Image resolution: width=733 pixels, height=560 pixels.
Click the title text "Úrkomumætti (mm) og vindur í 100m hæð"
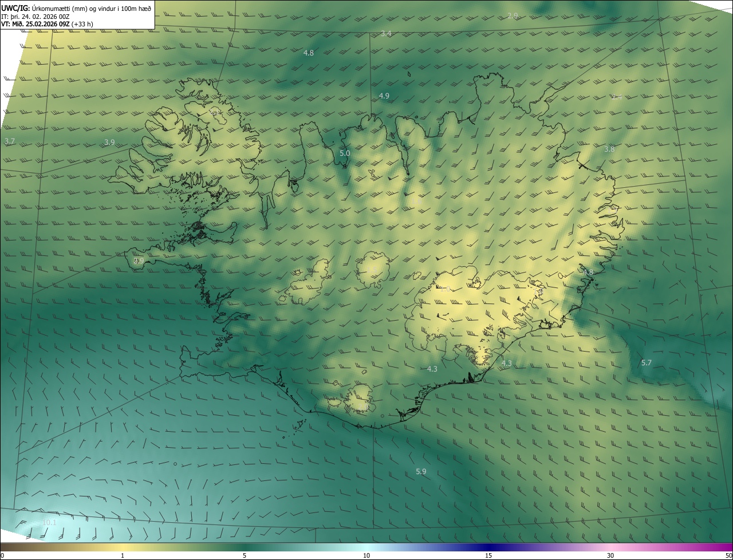pos(91,8)
